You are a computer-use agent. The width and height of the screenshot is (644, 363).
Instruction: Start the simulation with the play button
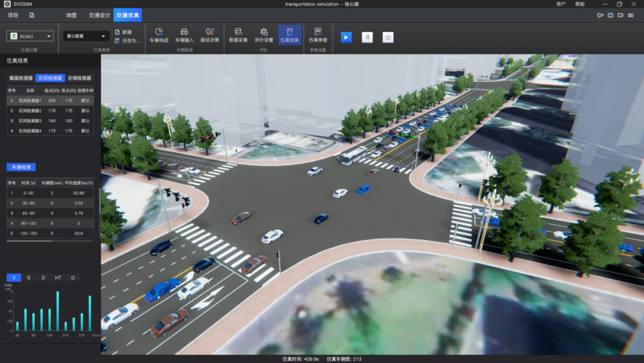(x=346, y=38)
